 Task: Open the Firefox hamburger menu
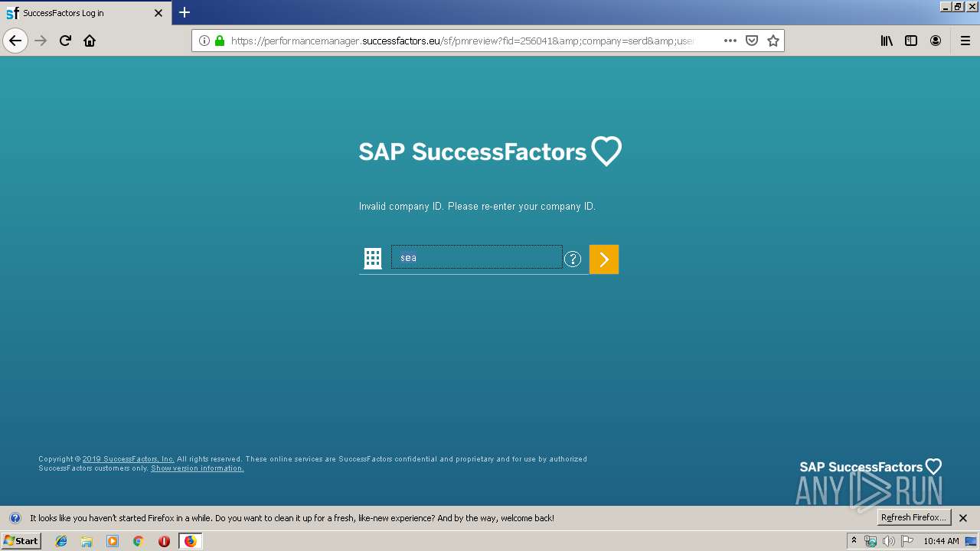pyautogui.click(x=965, y=41)
